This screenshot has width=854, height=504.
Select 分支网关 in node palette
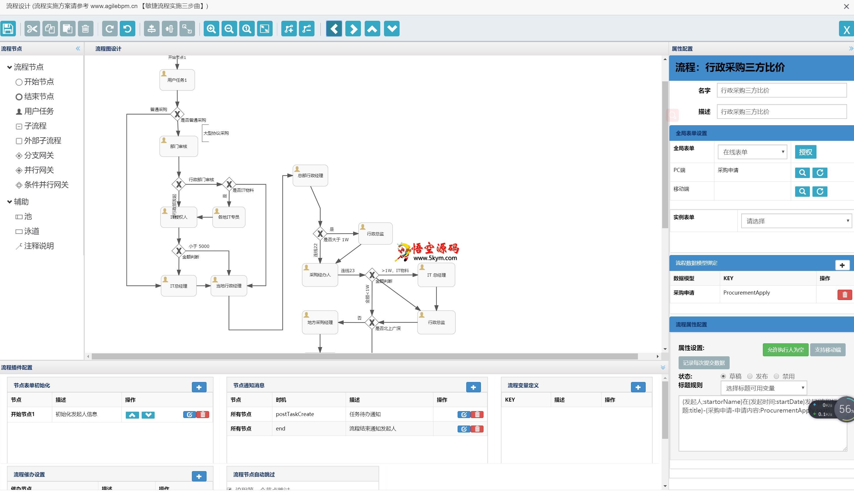pyautogui.click(x=35, y=155)
